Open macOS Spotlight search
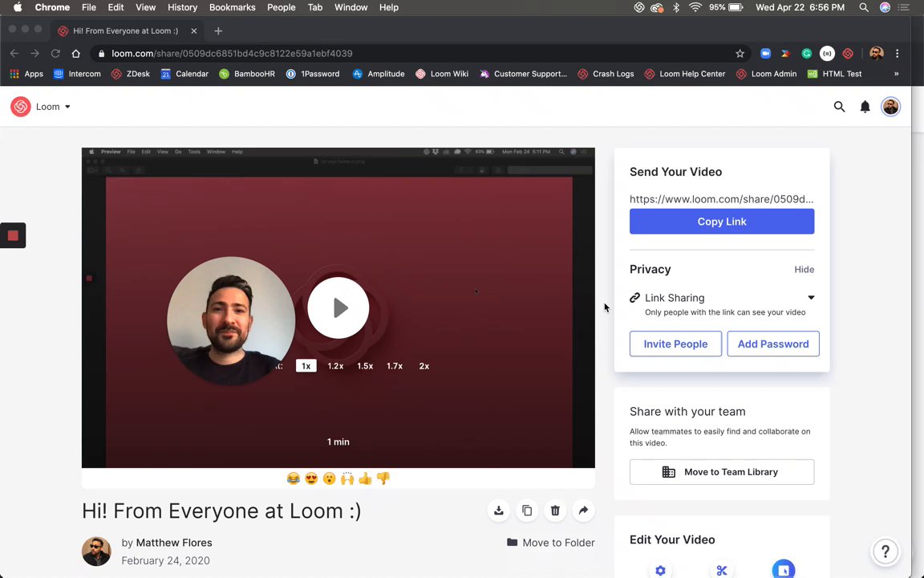Screen dimensions: 924x578 (x=864, y=8)
